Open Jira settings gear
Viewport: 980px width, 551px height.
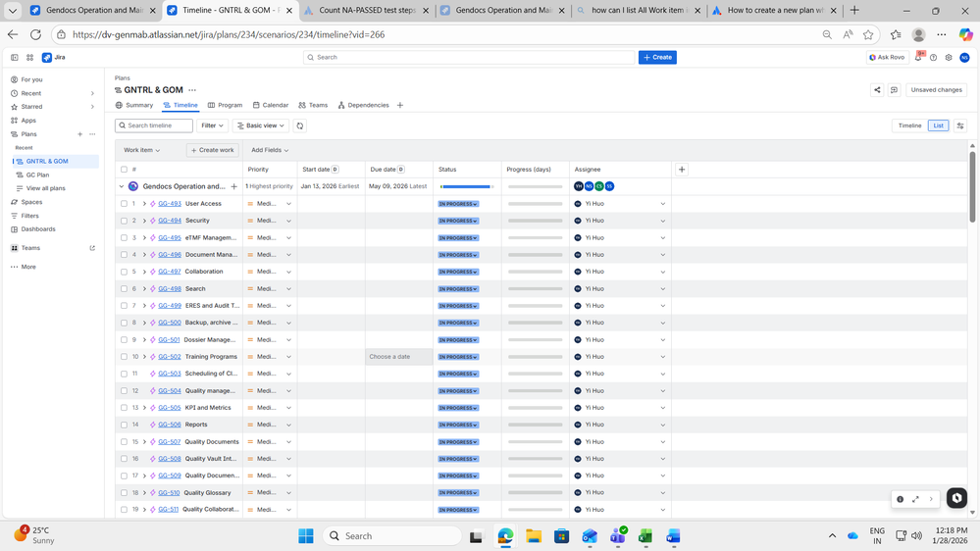(x=949, y=58)
